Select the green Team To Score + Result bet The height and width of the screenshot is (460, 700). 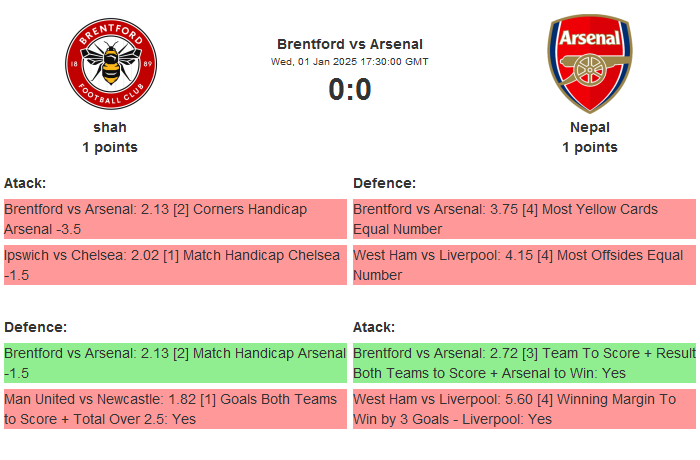point(523,363)
